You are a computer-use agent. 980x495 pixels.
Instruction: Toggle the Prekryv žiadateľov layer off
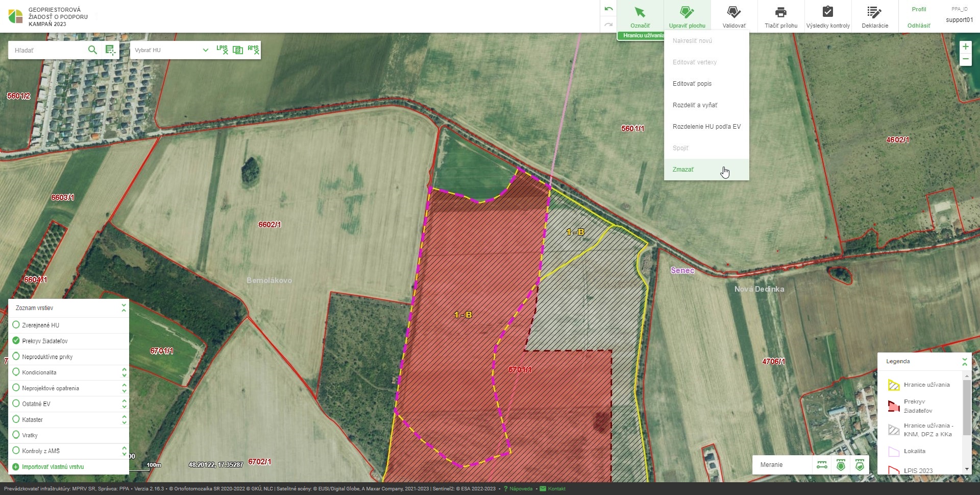coord(16,341)
